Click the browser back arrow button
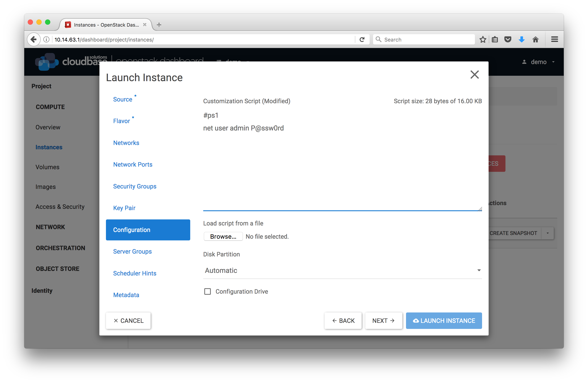 coord(34,39)
